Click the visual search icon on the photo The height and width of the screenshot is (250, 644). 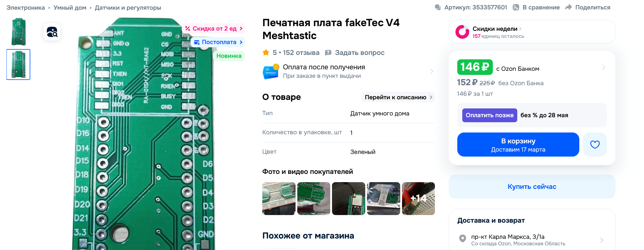click(x=52, y=32)
